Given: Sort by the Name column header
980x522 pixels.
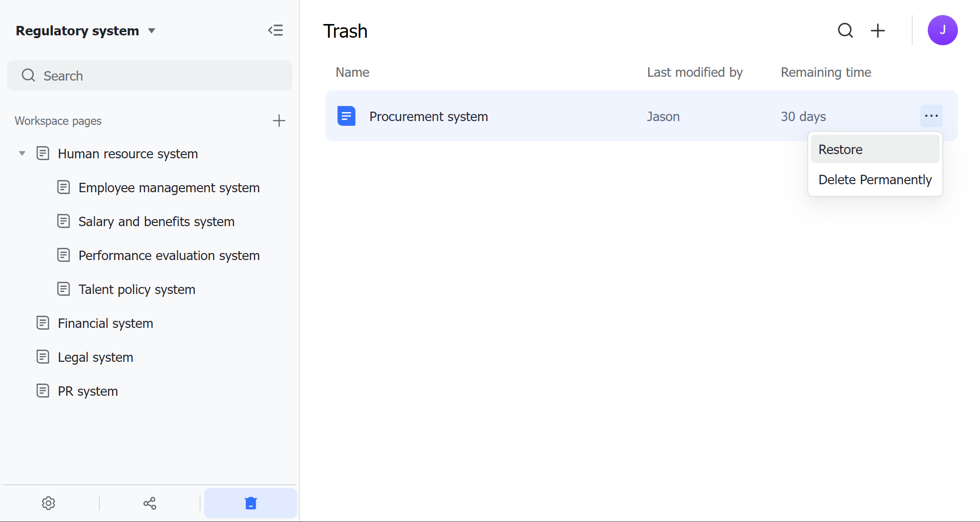Looking at the screenshot, I should 352,72.
